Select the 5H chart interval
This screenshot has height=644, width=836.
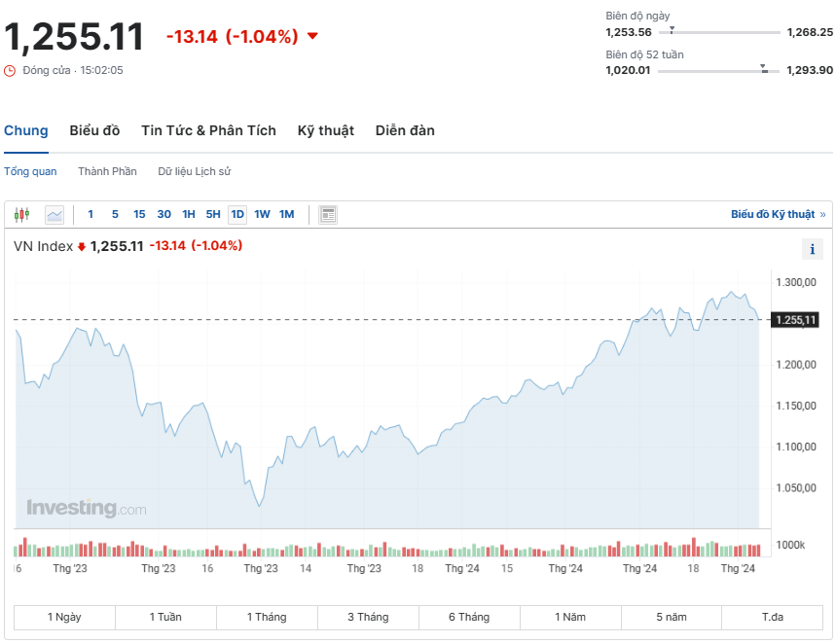click(x=213, y=215)
